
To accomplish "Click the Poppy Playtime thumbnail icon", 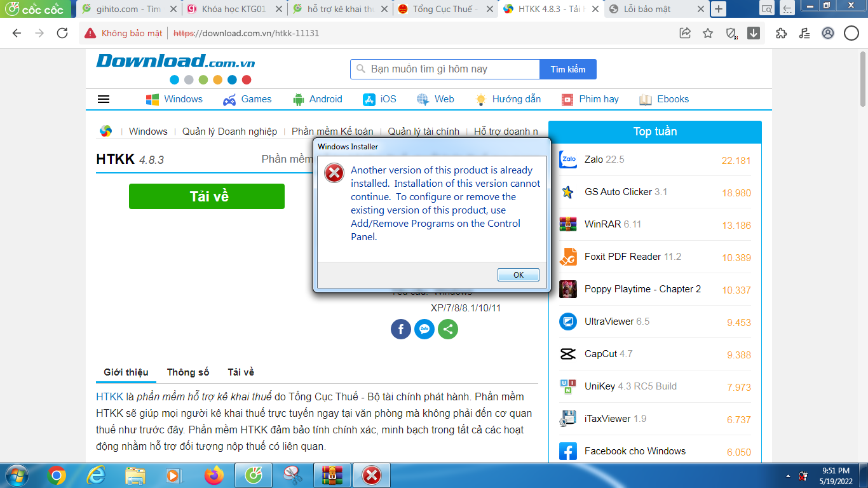I will click(x=568, y=289).
